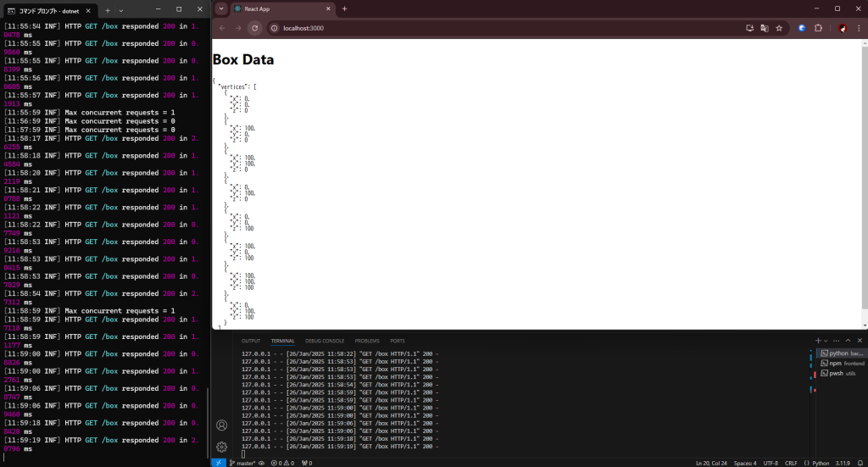Select the React App browser tab
This screenshot has width=868, height=467.
point(282,8)
